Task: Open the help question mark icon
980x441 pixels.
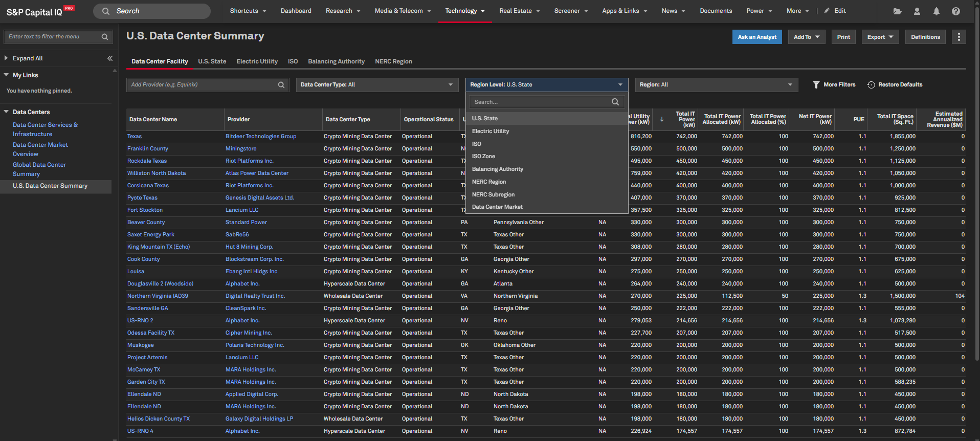Action: click(956, 11)
